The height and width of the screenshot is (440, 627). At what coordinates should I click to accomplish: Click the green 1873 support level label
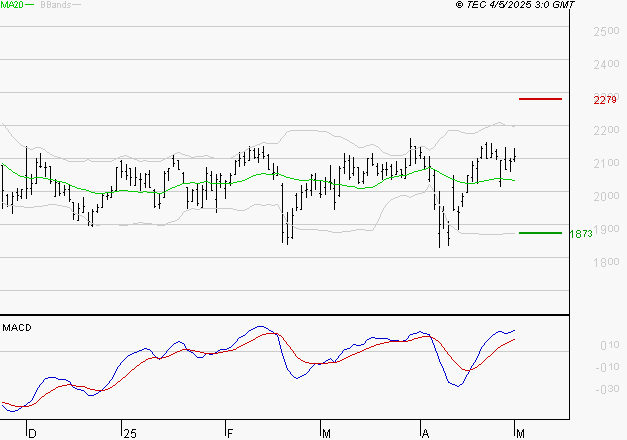581,234
